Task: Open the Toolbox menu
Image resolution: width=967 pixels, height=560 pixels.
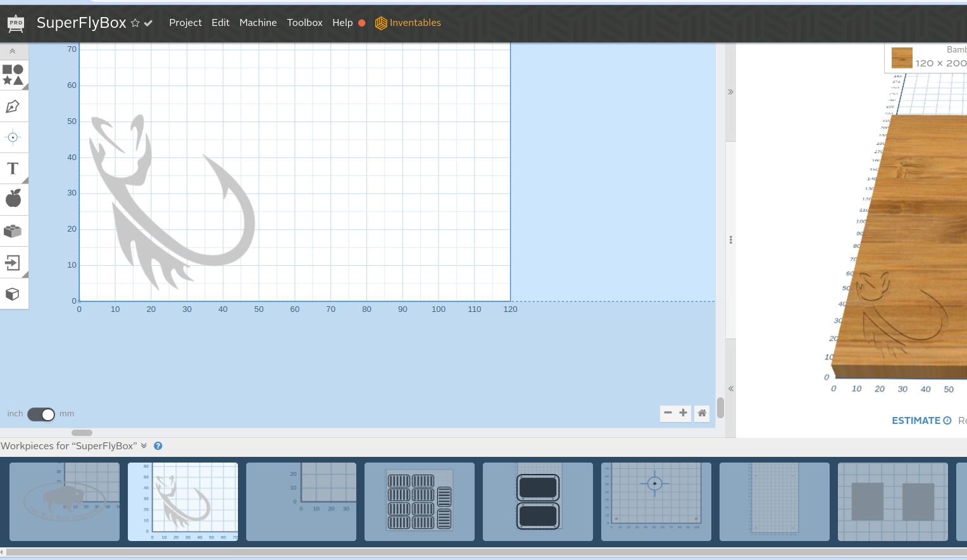Action: pyautogui.click(x=304, y=23)
